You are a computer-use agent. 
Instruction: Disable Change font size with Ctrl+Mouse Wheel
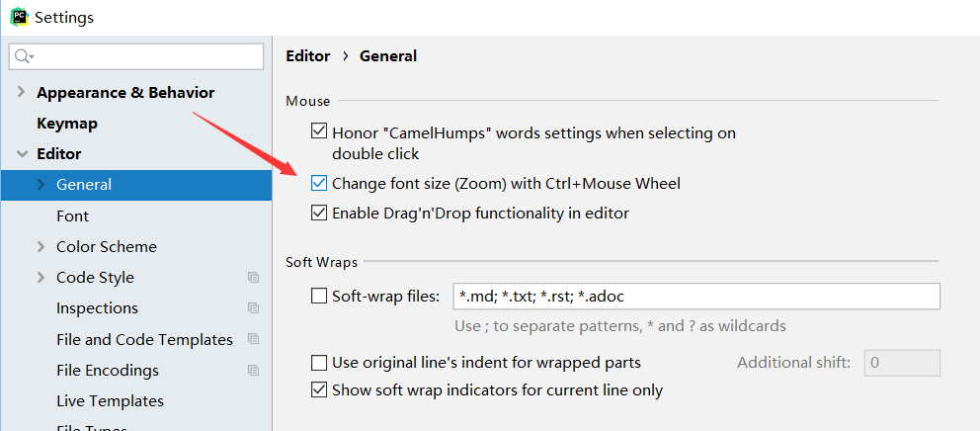[x=319, y=183]
